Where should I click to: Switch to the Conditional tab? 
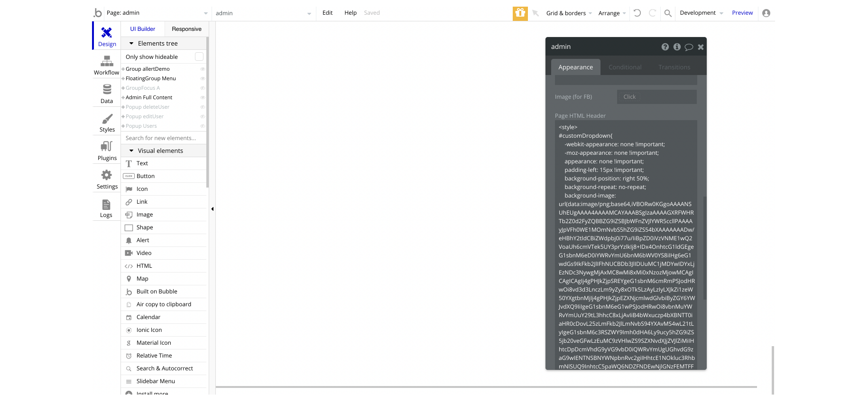click(x=625, y=67)
